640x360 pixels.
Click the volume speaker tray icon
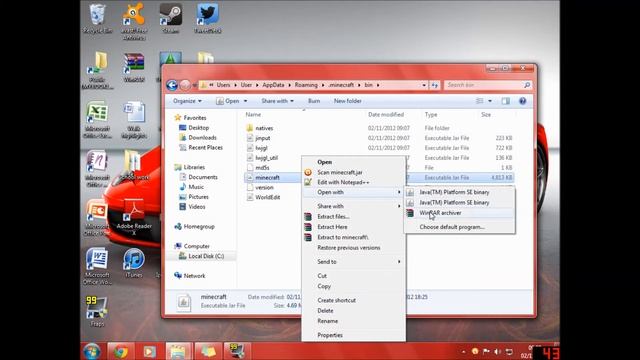(x=498, y=351)
